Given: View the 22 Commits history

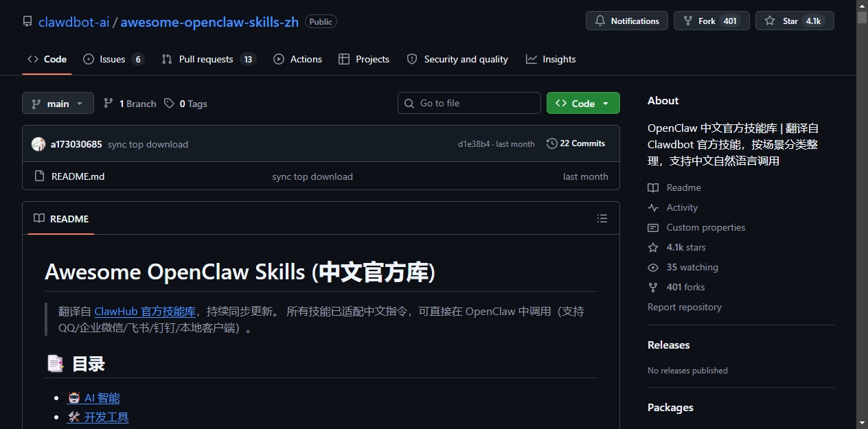Looking at the screenshot, I should (x=575, y=143).
